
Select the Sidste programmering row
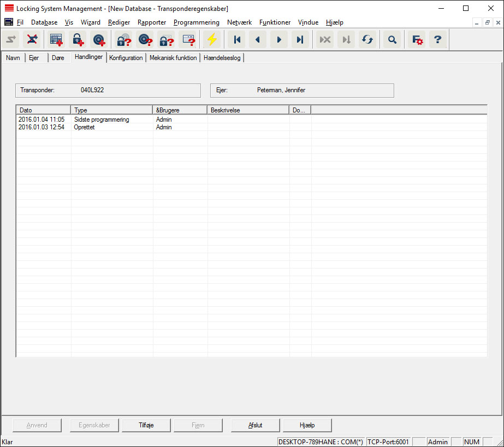[102, 120]
